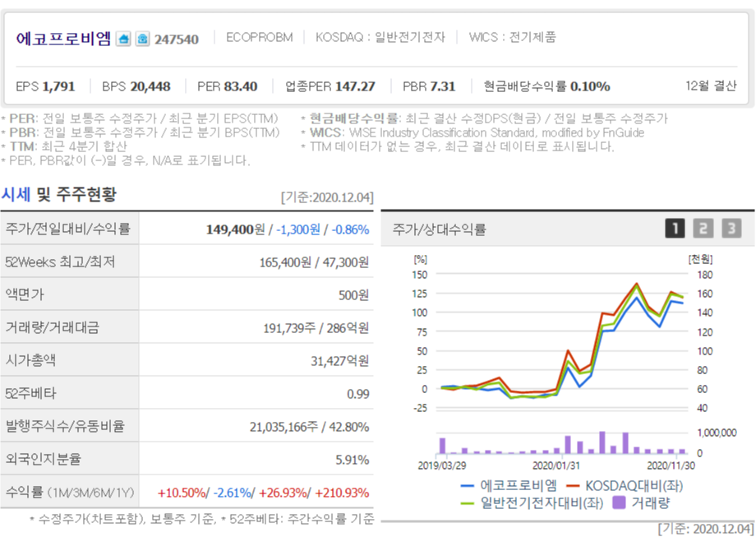Switch chart to tab 3

[x=731, y=229]
